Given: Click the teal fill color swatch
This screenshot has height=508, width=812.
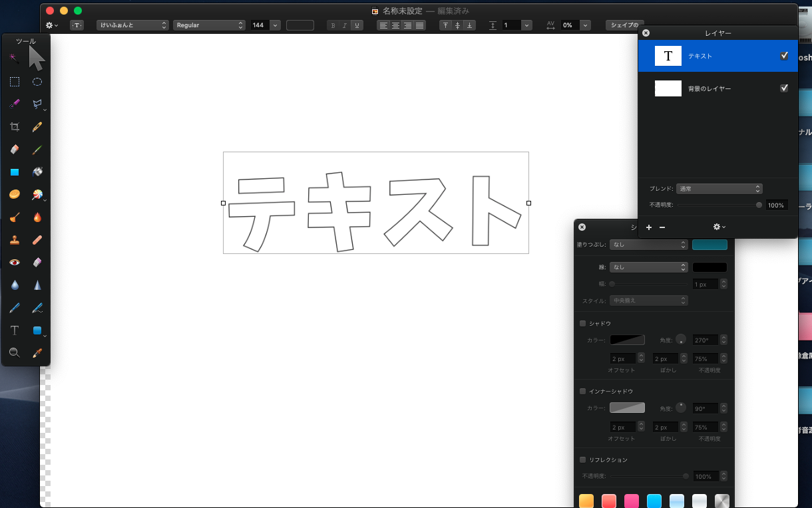Looking at the screenshot, I should pyautogui.click(x=710, y=245).
